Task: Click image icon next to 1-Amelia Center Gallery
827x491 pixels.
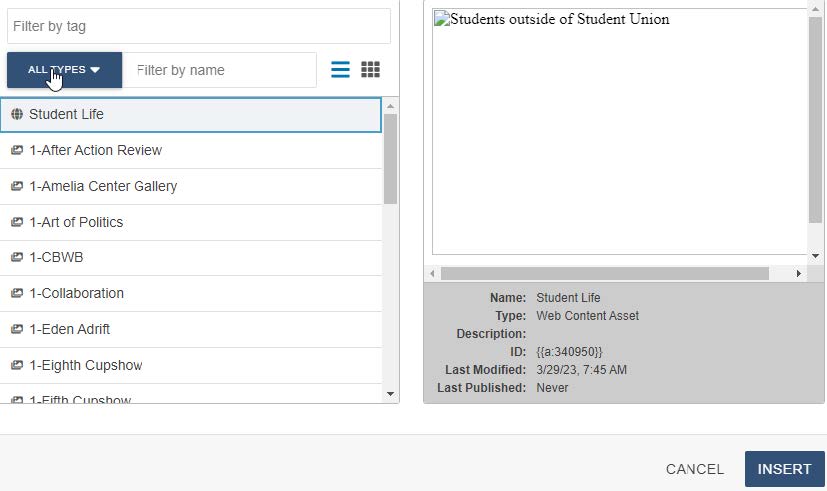Action: pyautogui.click(x=17, y=187)
